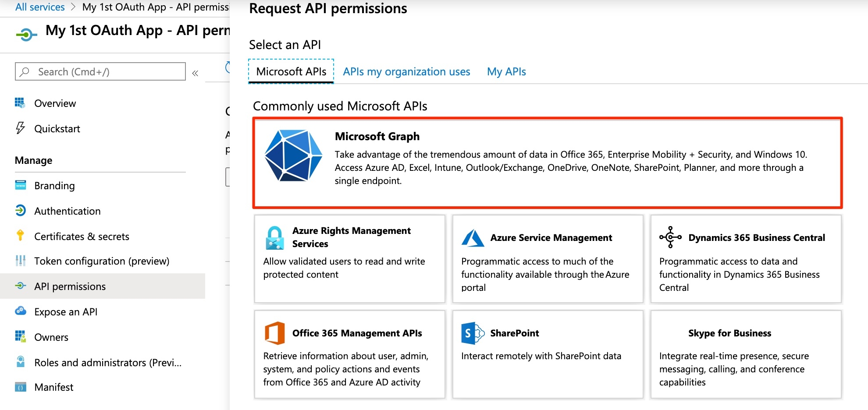Viewport: 868px width, 410px height.
Task: Collapse the sidebar with the double-chevron
Action: (195, 73)
